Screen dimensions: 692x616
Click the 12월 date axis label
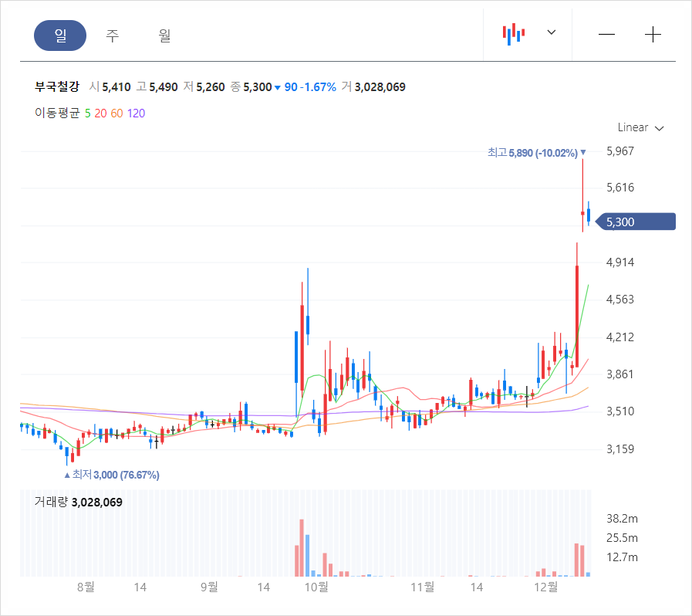pyautogui.click(x=546, y=587)
